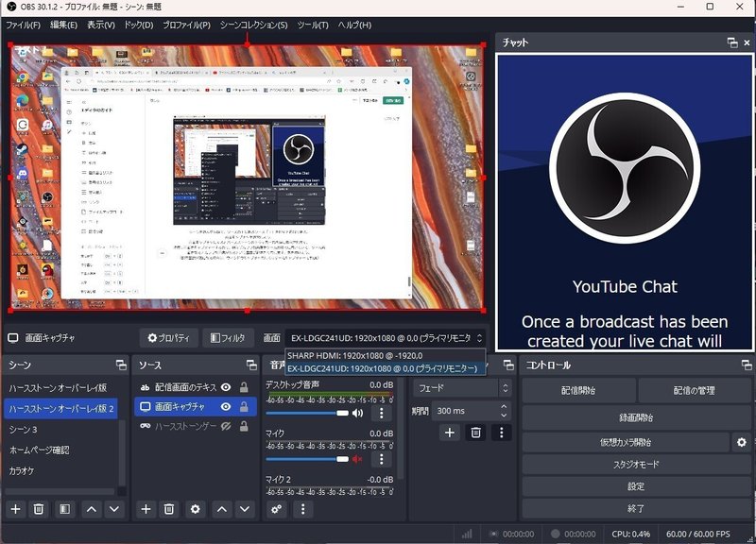Open 配信の管理

[695, 390]
